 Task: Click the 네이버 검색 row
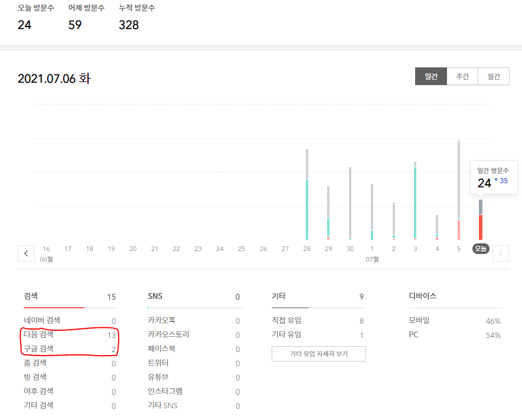pos(70,320)
